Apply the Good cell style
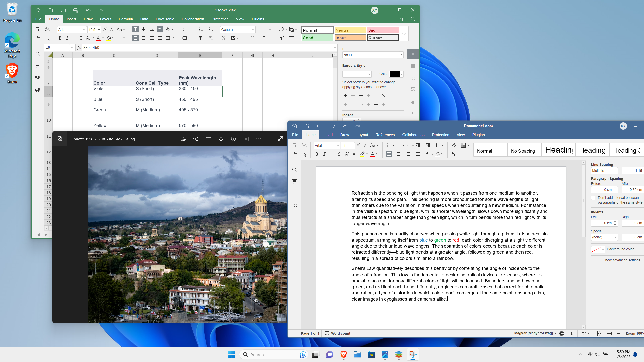The width and height of the screenshot is (644, 362). pos(317,38)
